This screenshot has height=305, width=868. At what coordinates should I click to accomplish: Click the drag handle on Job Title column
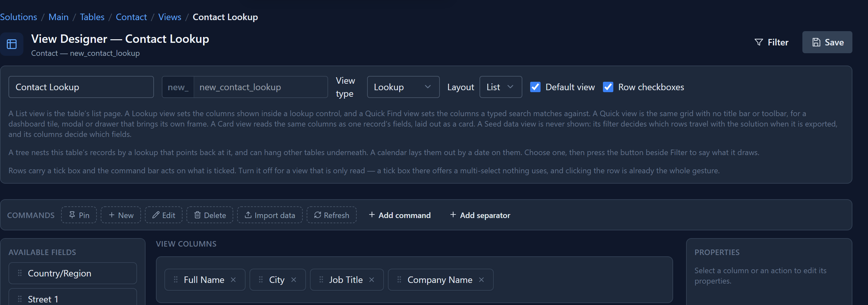tap(321, 279)
